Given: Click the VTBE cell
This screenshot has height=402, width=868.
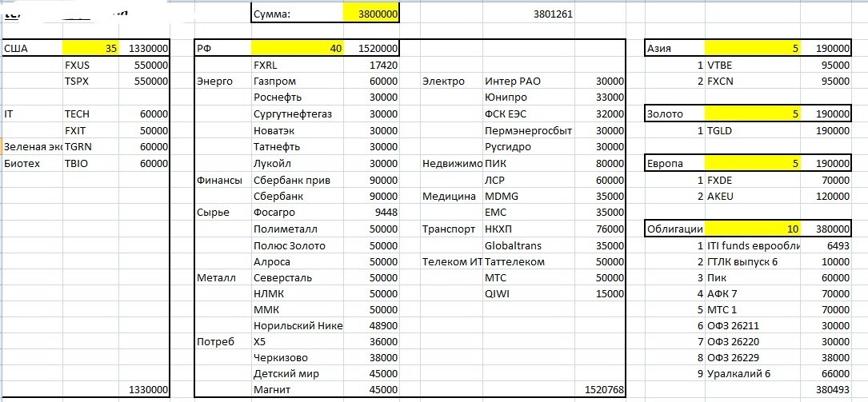Looking at the screenshot, I should coord(753,65).
